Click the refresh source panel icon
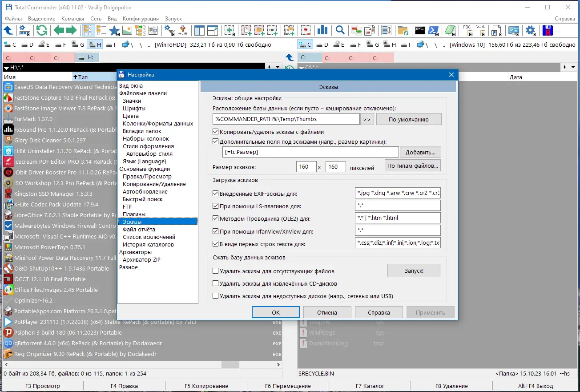Viewport: 580px width, 392px height. 41,30
